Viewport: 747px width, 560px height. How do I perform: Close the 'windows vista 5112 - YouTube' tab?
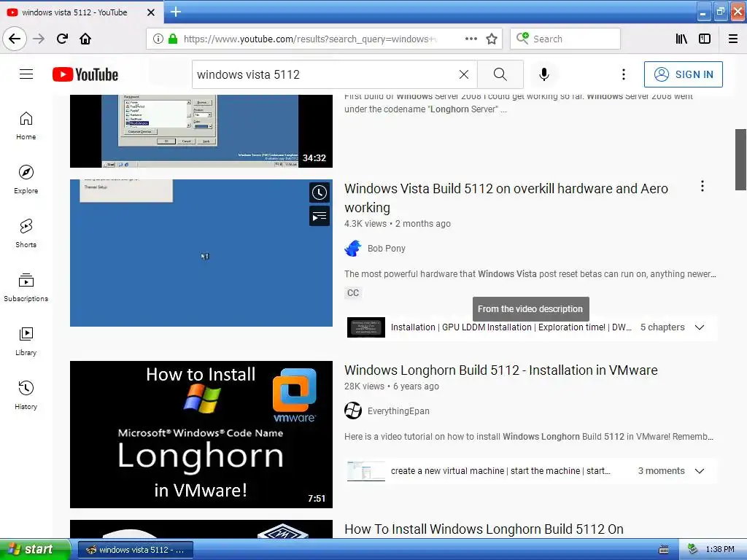[151, 12]
